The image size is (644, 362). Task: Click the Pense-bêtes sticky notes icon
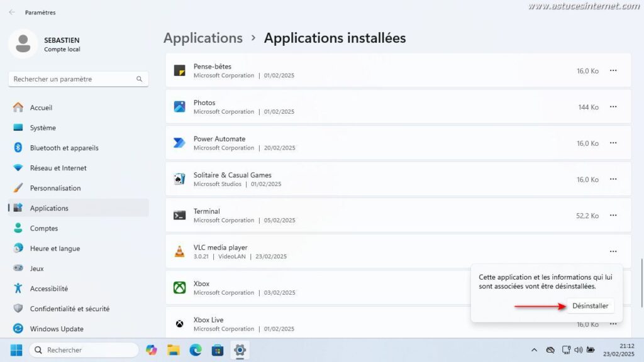tap(179, 70)
